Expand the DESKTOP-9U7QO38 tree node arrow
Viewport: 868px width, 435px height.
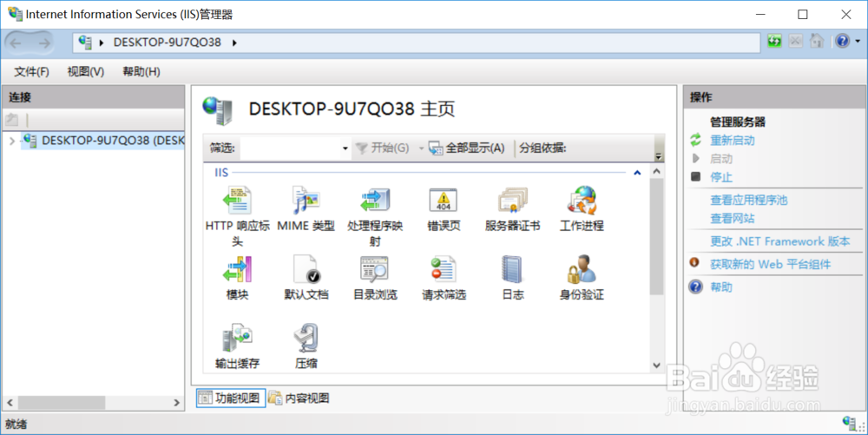11,141
